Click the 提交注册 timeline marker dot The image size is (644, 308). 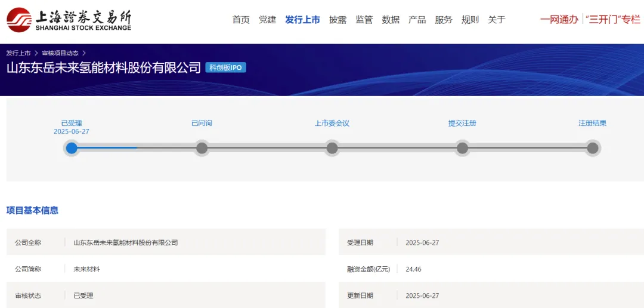[x=463, y=148]
